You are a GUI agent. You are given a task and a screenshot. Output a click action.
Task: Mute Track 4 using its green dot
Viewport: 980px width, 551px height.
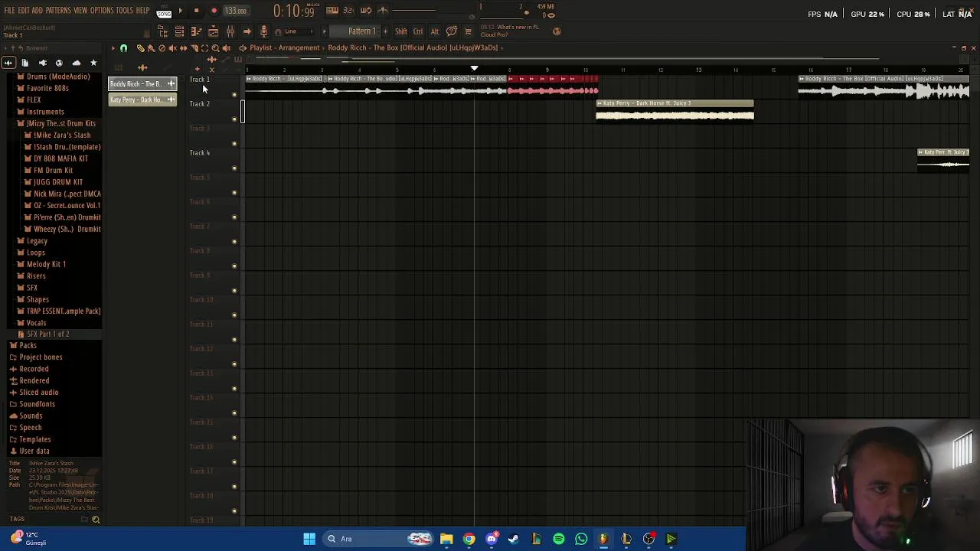click(x=234, y=168)
